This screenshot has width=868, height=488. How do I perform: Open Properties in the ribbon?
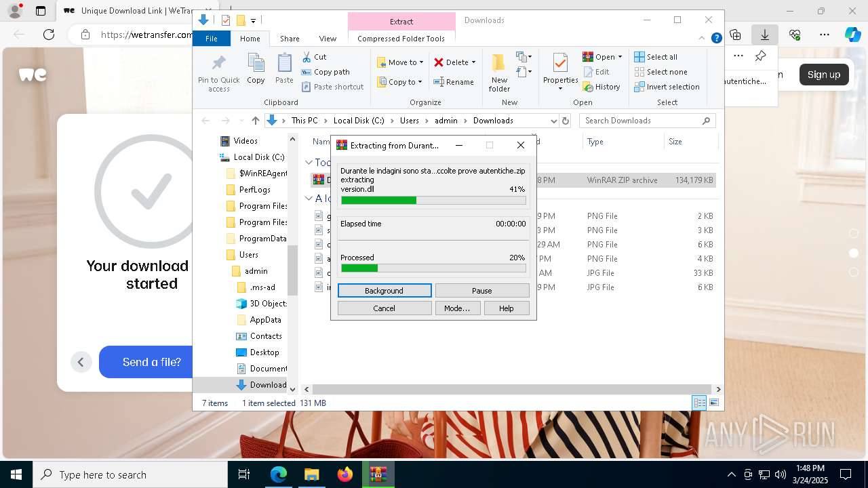click(560, 73)
